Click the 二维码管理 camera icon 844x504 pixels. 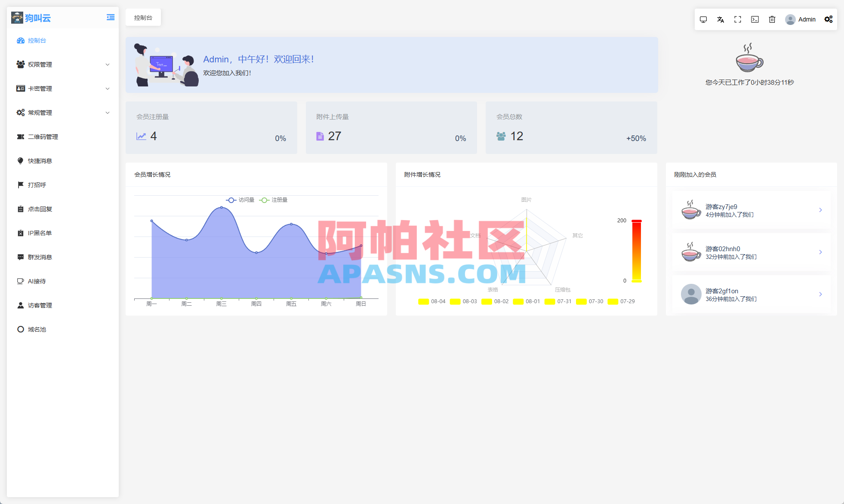click(20, 137)
